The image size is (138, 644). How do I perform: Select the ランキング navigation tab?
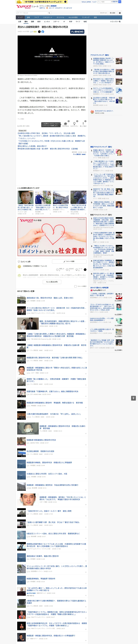[86, 17]
